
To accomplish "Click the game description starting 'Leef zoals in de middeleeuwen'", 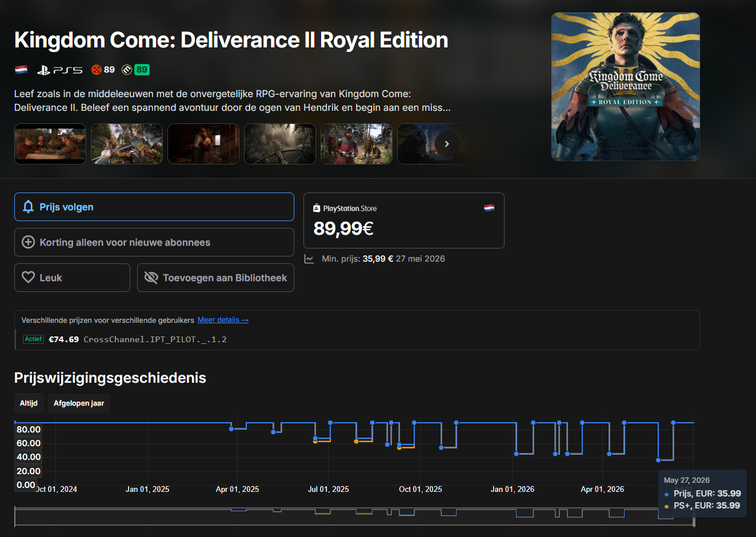I will click(x=233, y=101).
